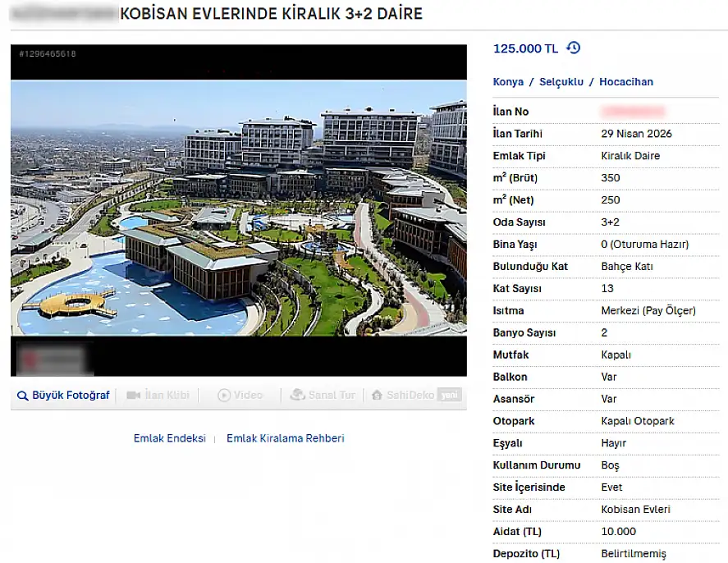Click the yeni badge next to SahiDeko

[x=450, y=395]
